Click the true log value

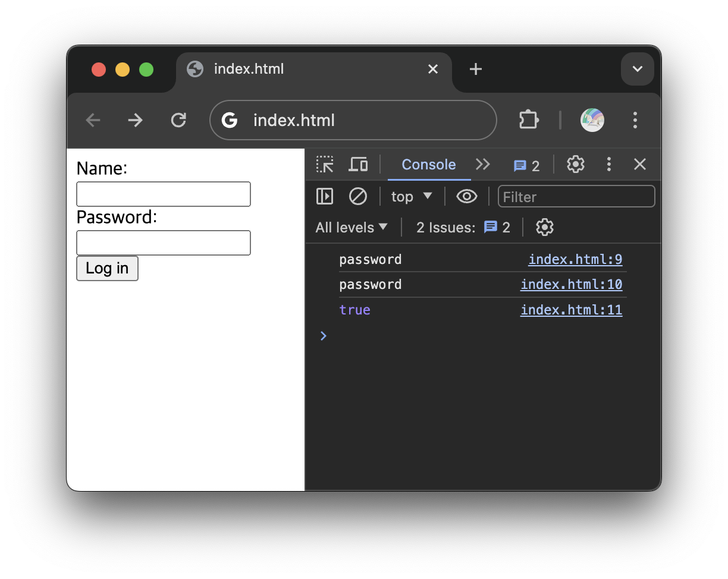click(x=354, y=310)
